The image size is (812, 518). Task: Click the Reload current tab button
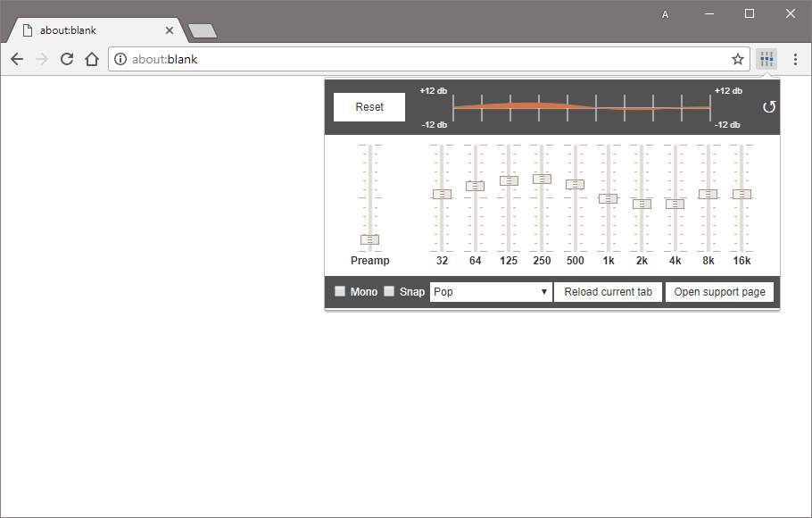pos(608,291)
